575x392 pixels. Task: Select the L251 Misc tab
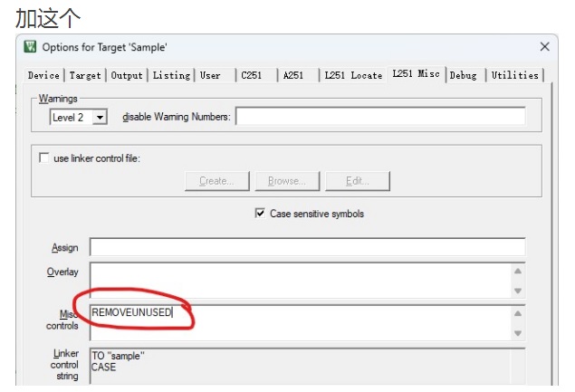(416, 73)
